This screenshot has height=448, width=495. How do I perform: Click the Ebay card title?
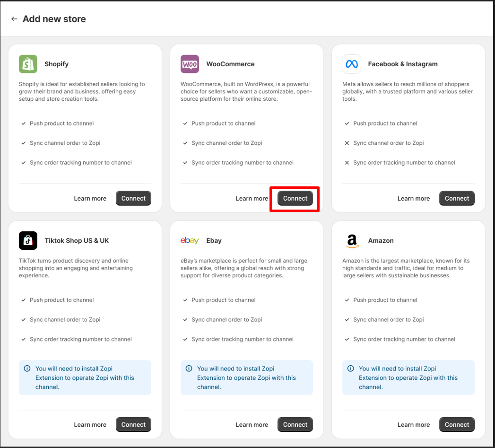pyautogui.click(x=214, y=241)
